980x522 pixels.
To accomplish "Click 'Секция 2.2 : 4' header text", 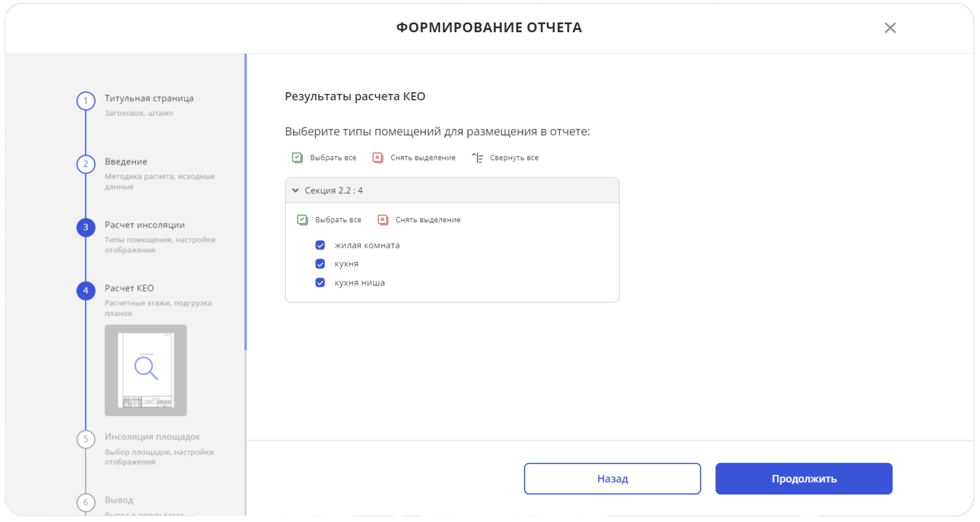I will (x=334, y=190).
